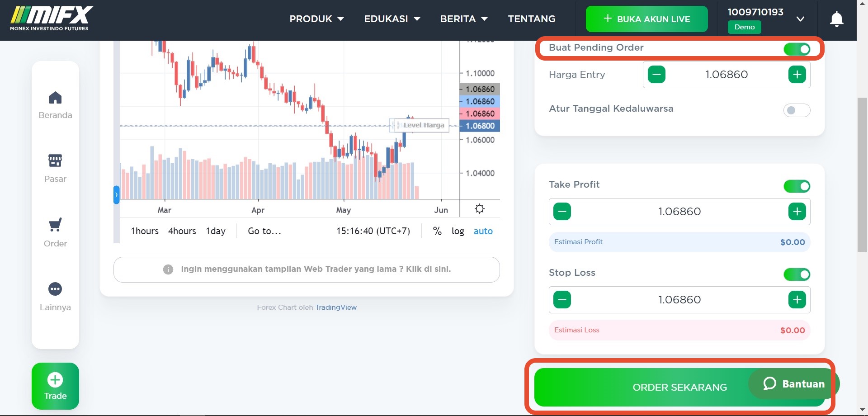Click the notification bell icon
868x416 pixels.
836,19
